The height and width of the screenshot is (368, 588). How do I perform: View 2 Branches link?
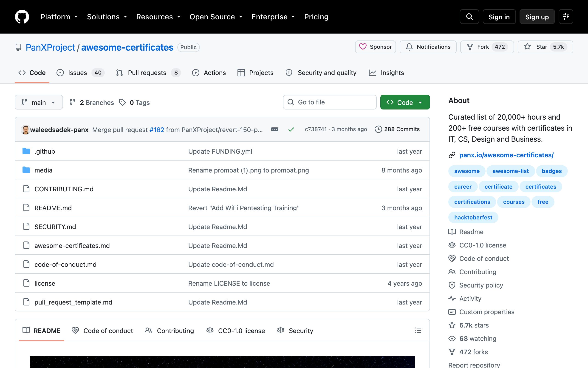(x=92, y=103)
